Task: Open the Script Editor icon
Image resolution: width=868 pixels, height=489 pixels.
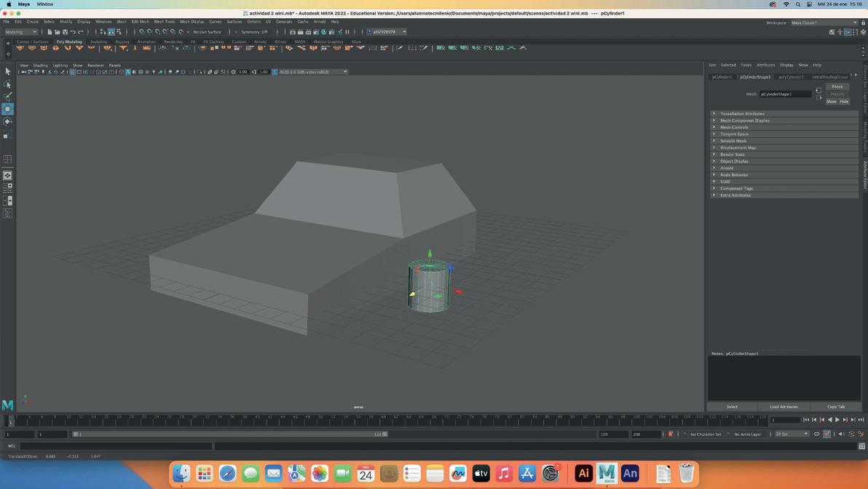Action: point(861,446)
